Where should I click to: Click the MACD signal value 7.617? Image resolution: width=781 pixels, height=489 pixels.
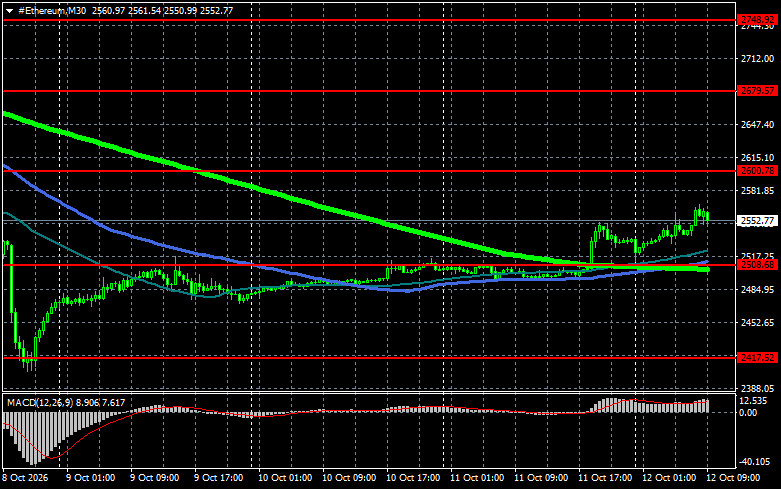[114, 402]
